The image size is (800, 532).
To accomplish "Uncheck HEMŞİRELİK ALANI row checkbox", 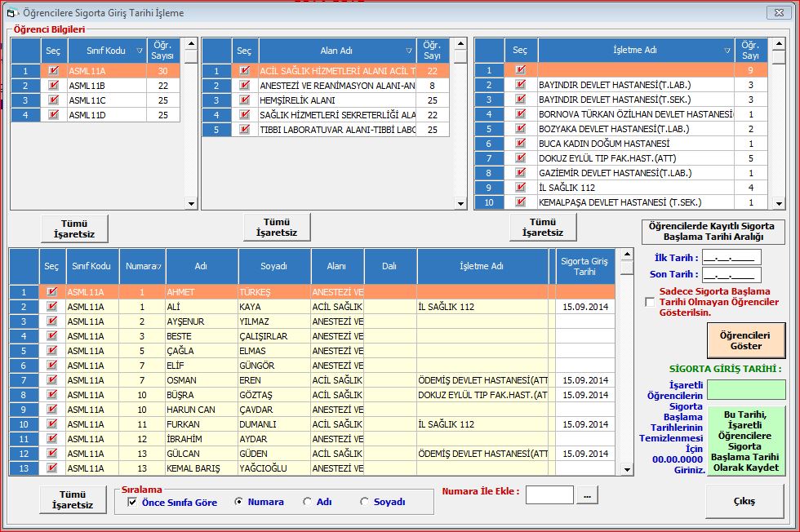I will [244, 100].
